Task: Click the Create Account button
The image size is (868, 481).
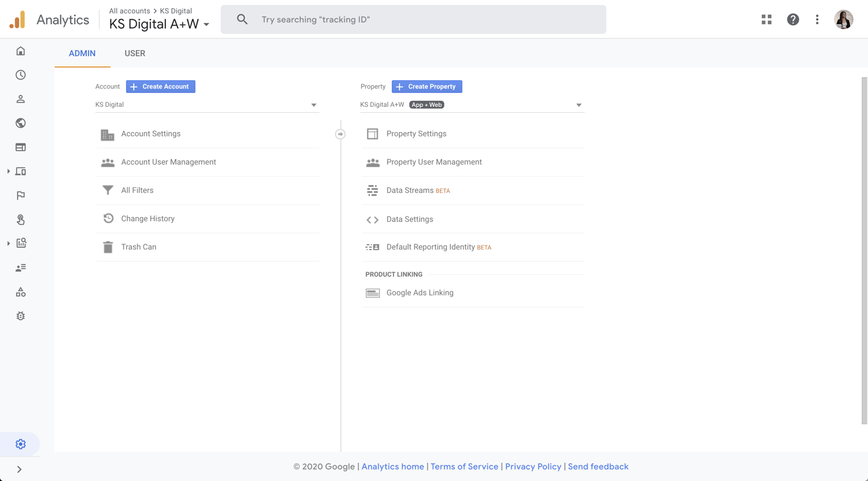Action: click(x=160, y=87)
